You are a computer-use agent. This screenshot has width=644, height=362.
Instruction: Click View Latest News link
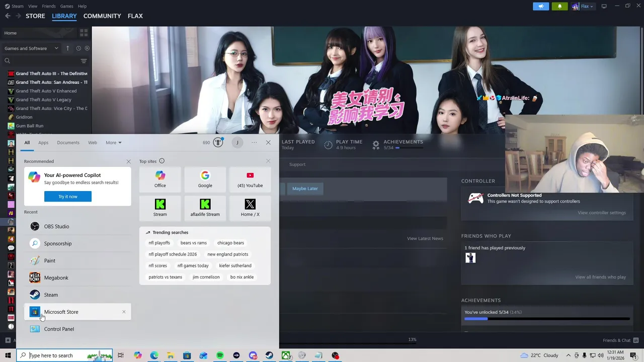point(425,238)
